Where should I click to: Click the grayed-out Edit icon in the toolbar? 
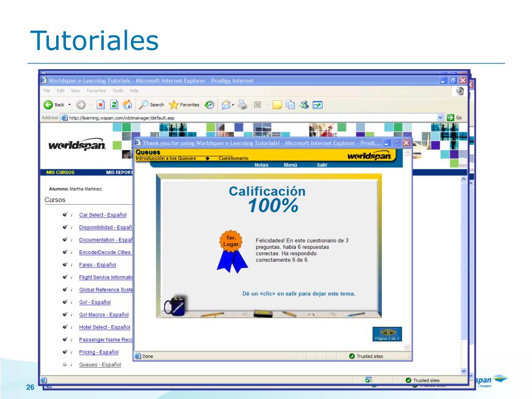(x=258, y=105)
